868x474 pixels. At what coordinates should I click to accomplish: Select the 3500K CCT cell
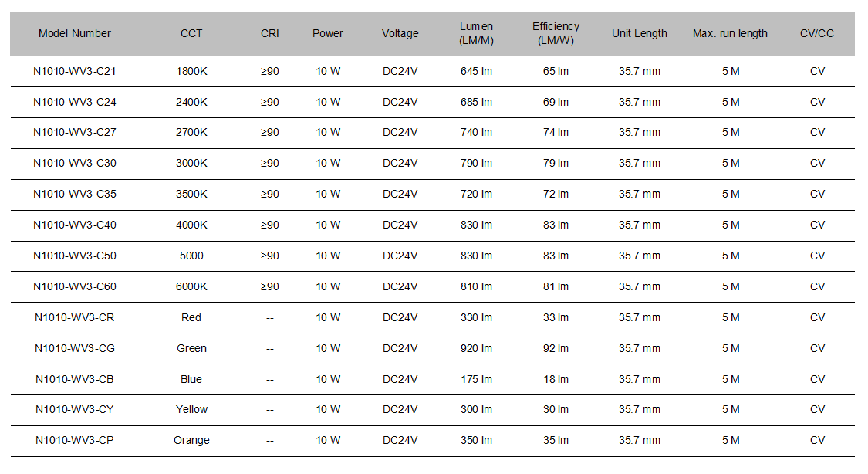(191, 195)
